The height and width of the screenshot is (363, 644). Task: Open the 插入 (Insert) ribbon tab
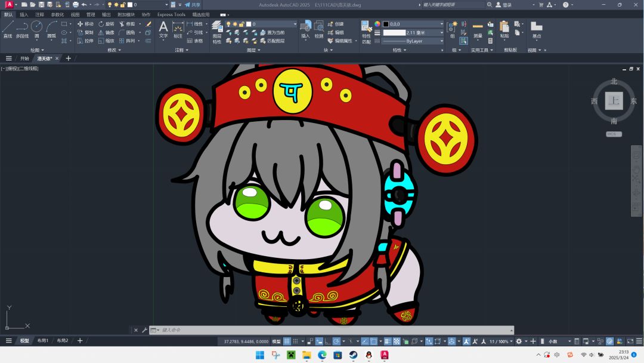24,14
